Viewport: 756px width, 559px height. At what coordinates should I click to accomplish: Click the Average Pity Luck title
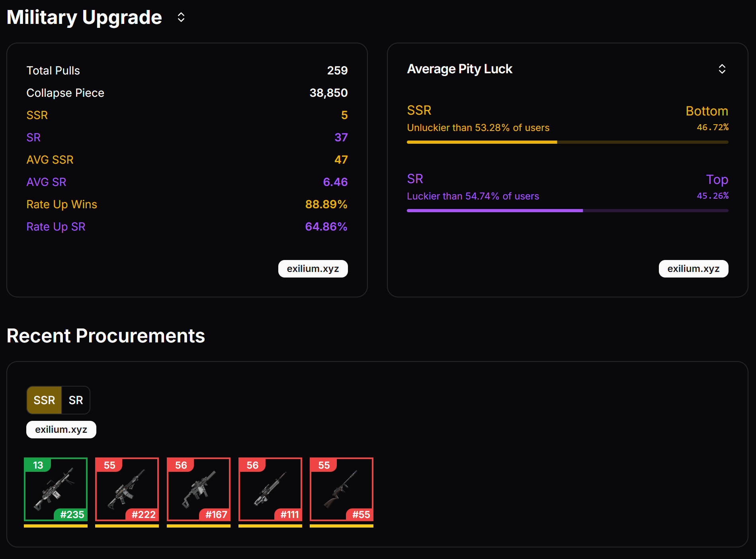click(459, 69)
